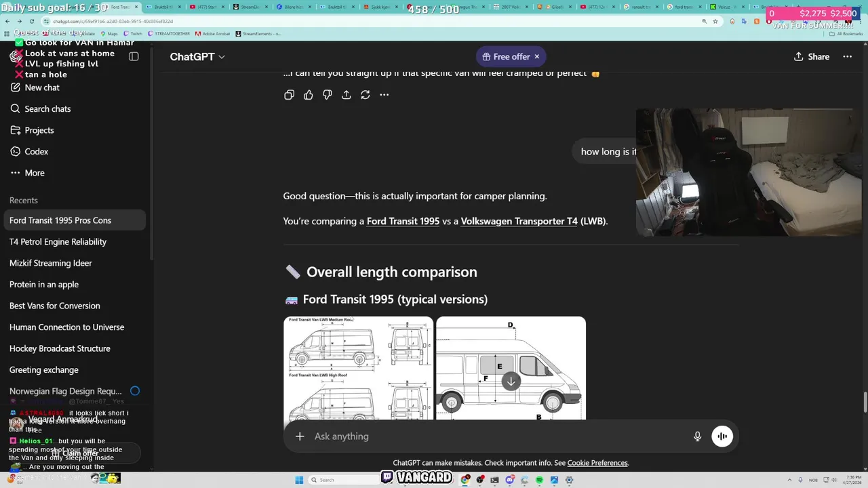Image resolution: width=868 pixels, height=488 pixels.
Task: Switch to the StreamEle browser tab
Action: (x=250, y=7)
